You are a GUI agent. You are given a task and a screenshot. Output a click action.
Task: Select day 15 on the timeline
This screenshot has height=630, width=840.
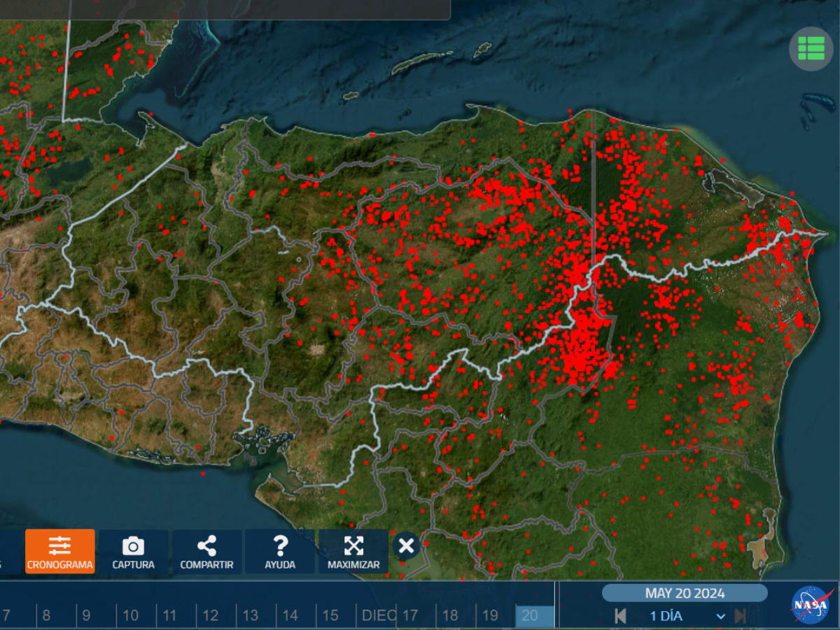point(330,616)
